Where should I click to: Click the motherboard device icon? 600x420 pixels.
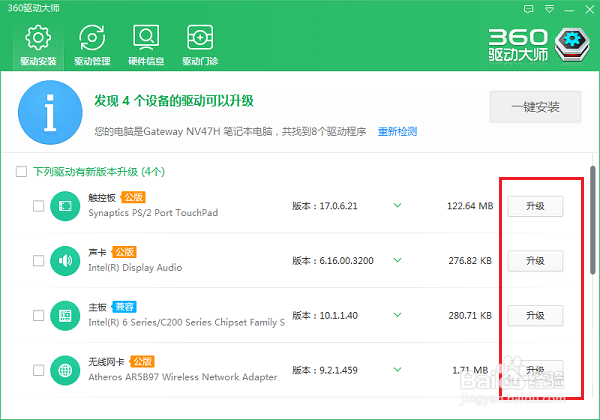[x=65, y=316]
